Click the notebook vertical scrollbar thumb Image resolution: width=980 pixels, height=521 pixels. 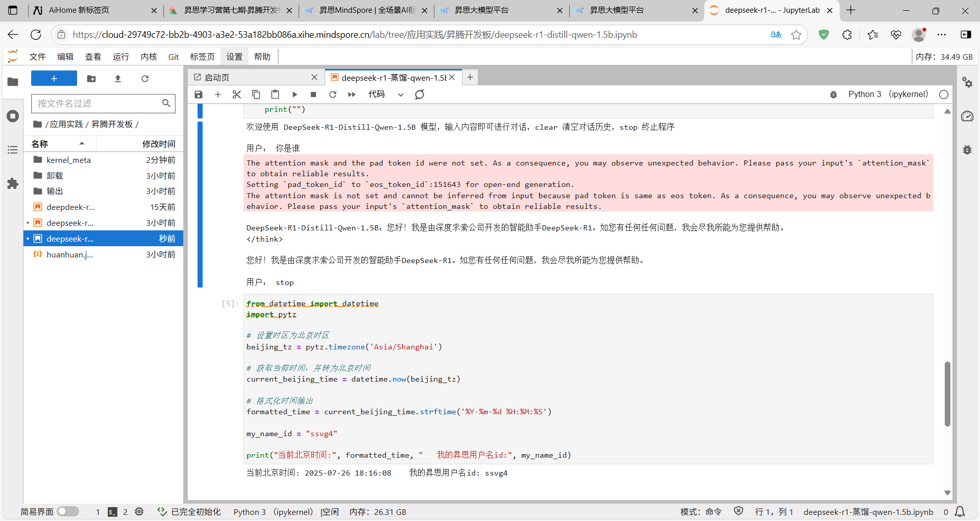tap(947, 393)
